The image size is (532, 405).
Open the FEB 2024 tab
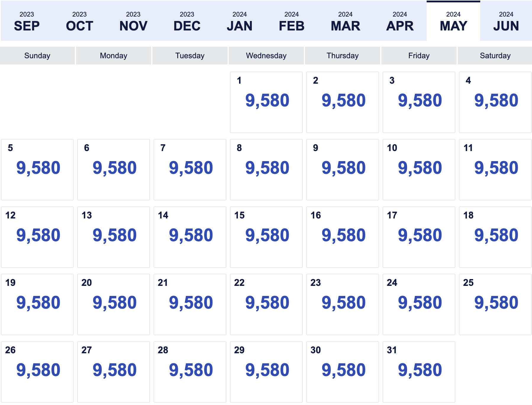point(292,21)
